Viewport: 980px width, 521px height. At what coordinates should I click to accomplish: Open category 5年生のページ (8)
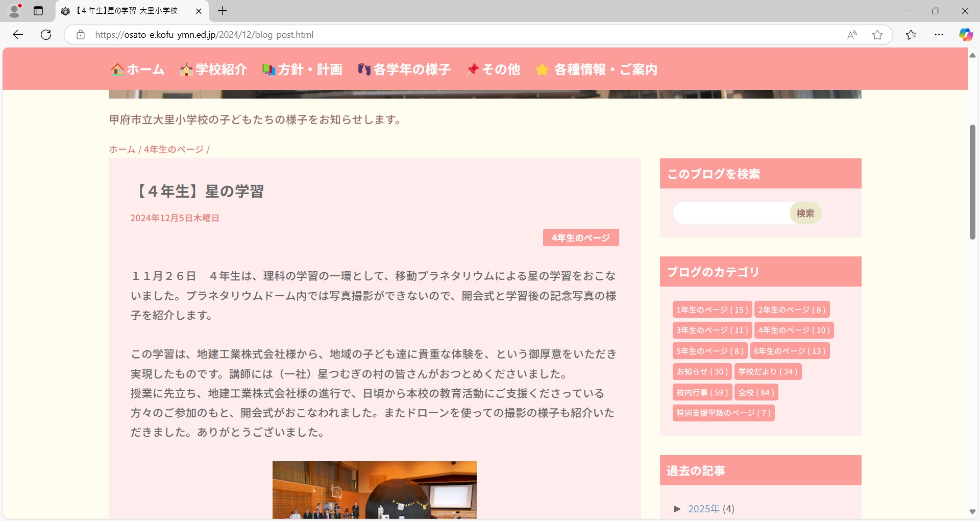(x=710, y=351)
